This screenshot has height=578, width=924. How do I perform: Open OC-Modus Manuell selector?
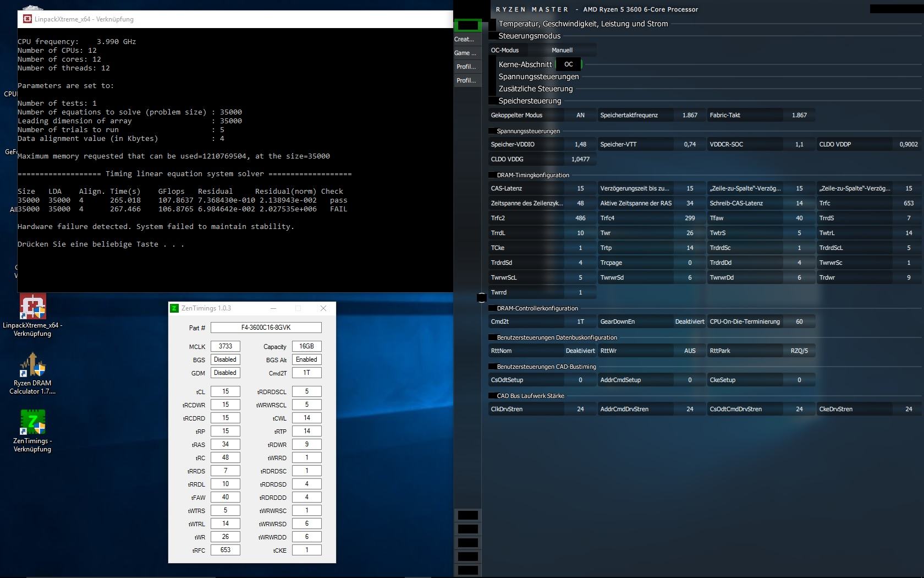tap(562, 50)
